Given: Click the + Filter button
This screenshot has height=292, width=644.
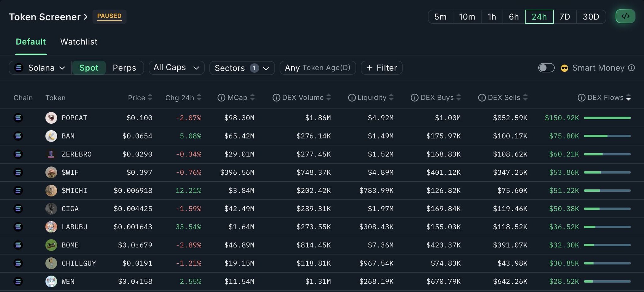Looking at the screenshot, I should point(381,68).
